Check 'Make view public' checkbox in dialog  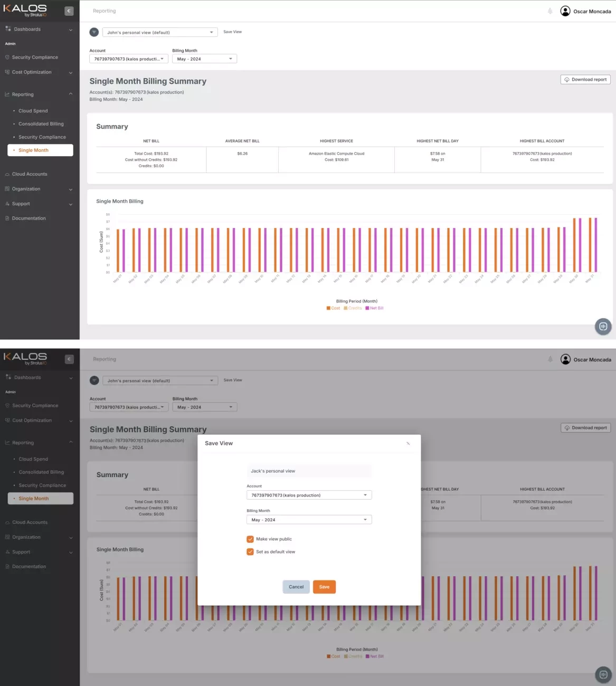(x=250, y=539)
